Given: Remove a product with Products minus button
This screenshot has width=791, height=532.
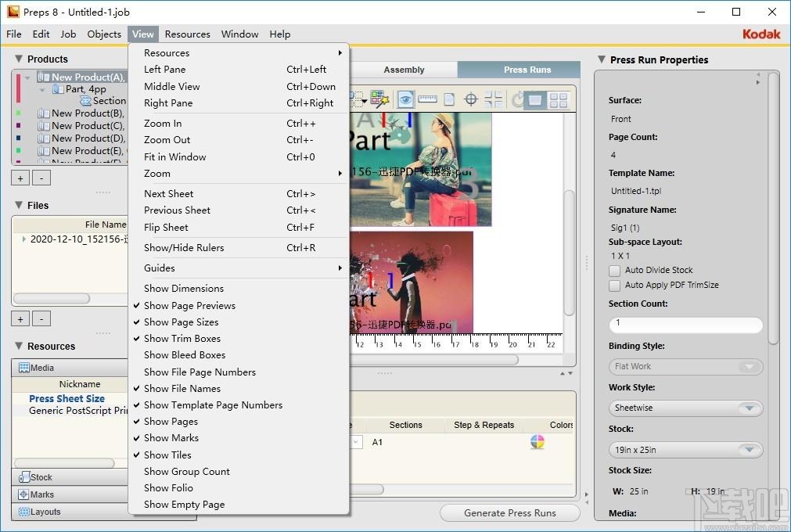Looking at the screenshot, I should coord(41,178).
